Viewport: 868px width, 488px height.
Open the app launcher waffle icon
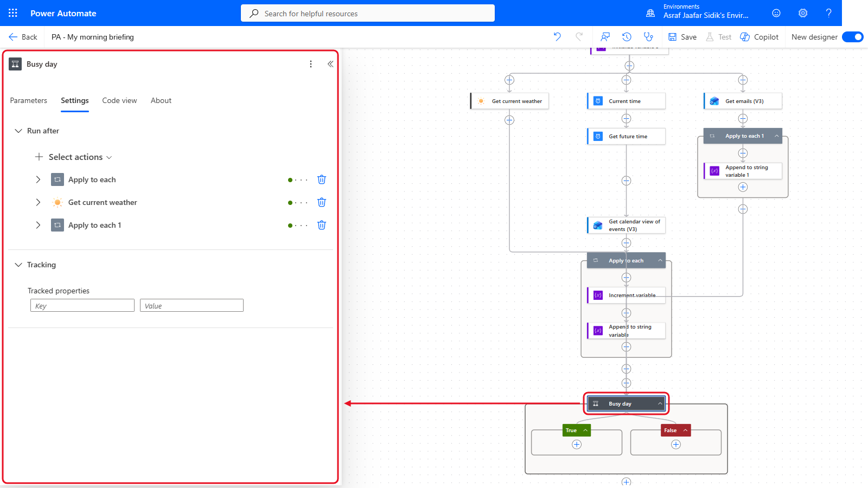13,13
